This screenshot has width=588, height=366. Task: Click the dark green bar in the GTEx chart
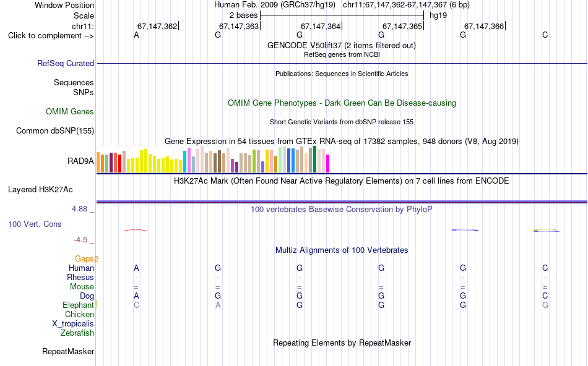(x=314, y=160)
